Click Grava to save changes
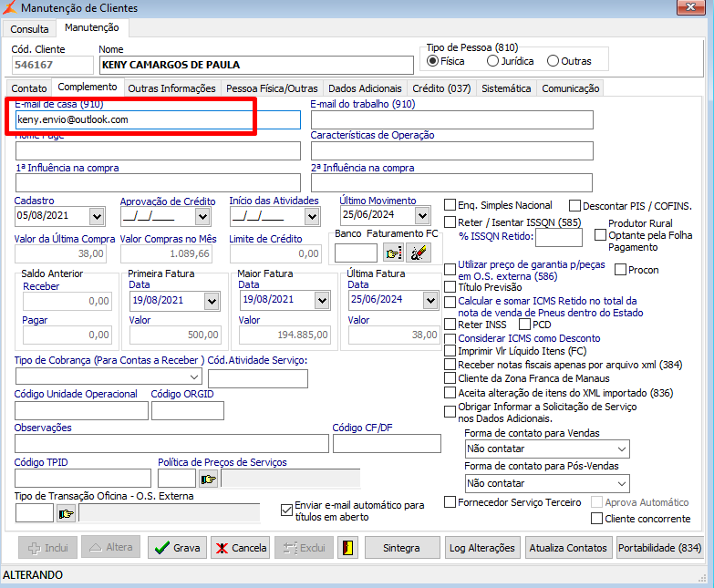 [177, 548]
